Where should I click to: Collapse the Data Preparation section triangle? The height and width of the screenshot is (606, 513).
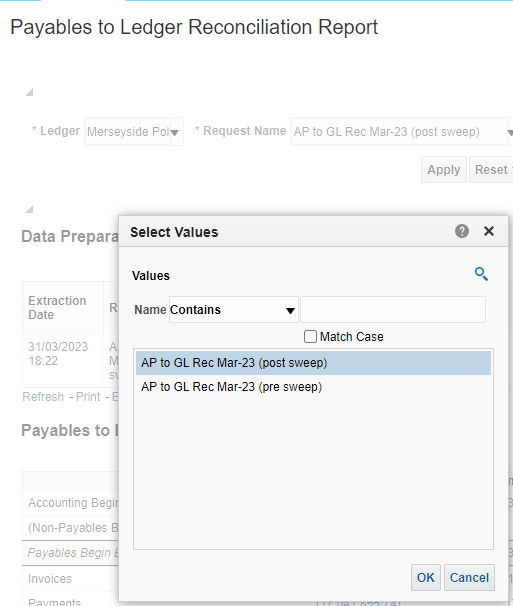(x=29, y=209)
